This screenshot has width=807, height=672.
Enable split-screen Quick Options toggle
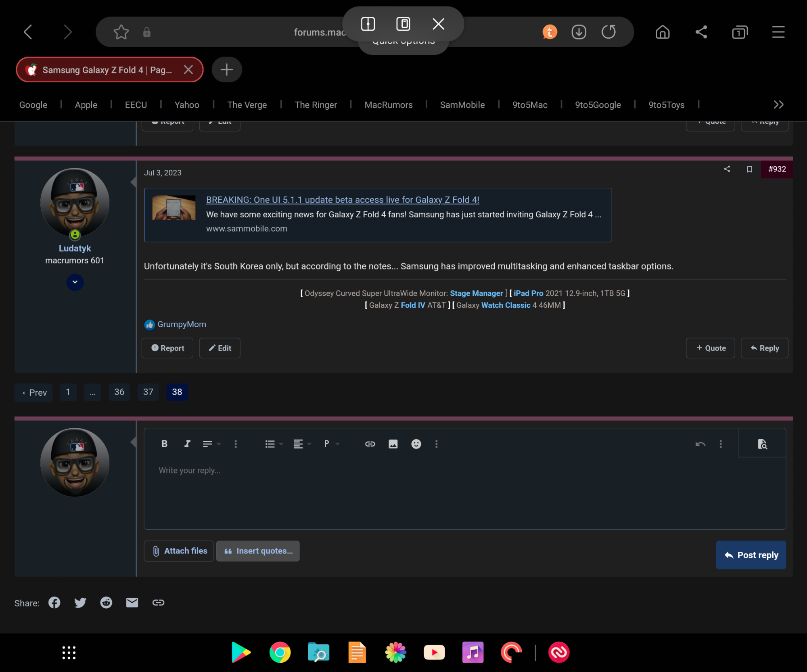368,24
